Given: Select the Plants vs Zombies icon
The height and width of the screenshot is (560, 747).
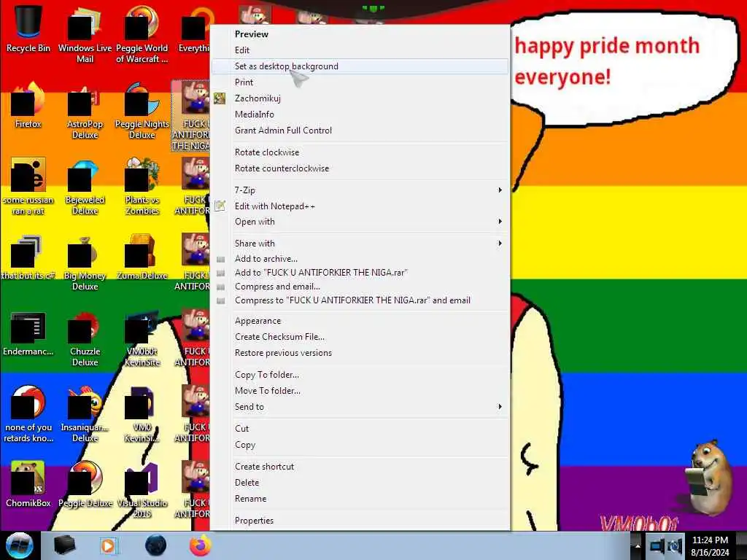Looking at the screenshot, I should coord(142,187).
